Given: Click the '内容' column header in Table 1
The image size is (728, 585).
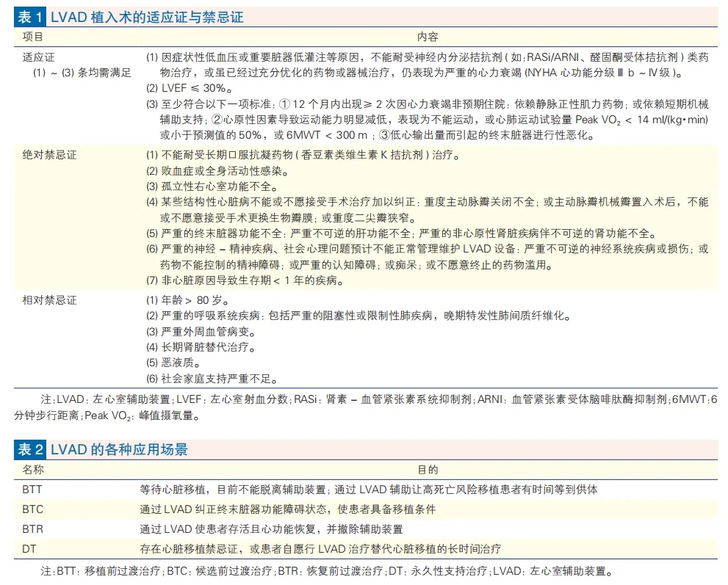Looking at the screenshot, I should [428, 36].
